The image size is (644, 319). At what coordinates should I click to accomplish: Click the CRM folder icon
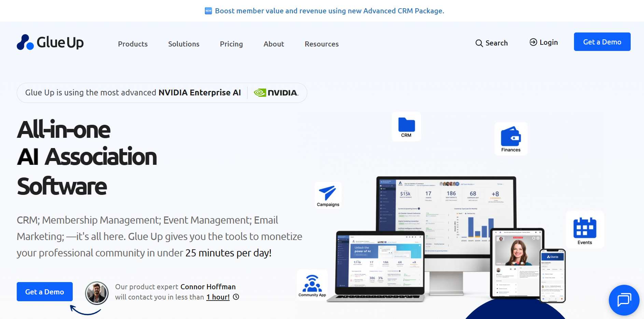click(406, 125)
